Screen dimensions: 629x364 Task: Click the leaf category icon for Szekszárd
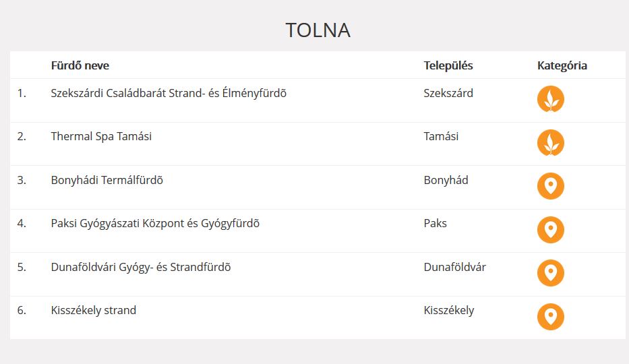[550, 99]
